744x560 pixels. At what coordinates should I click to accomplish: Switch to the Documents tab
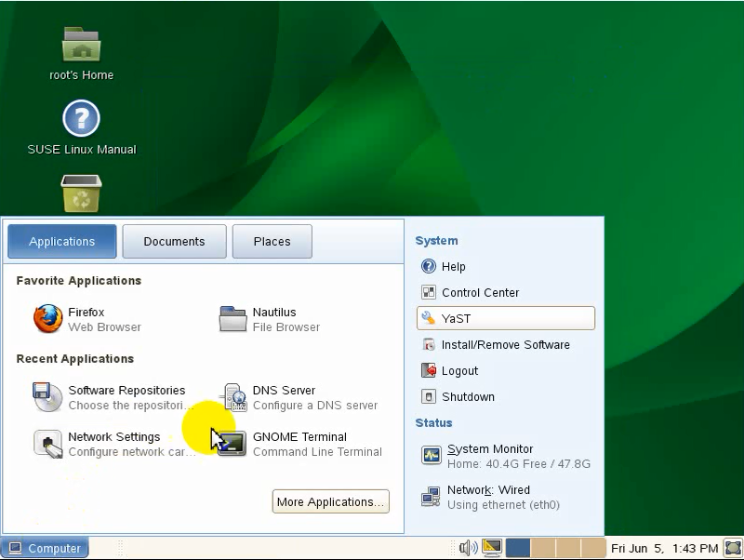tap(174, 242)
